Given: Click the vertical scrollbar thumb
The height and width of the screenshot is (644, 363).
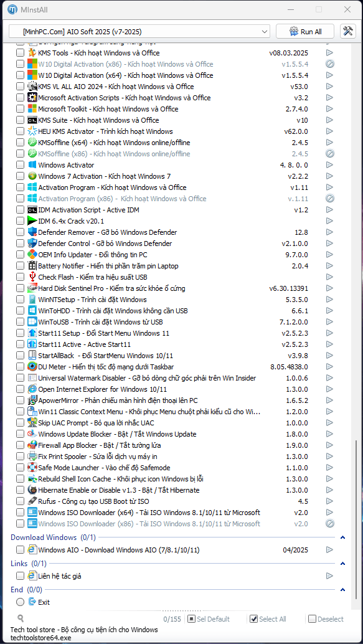Looking at the screenshot, I should pos(356,520).
